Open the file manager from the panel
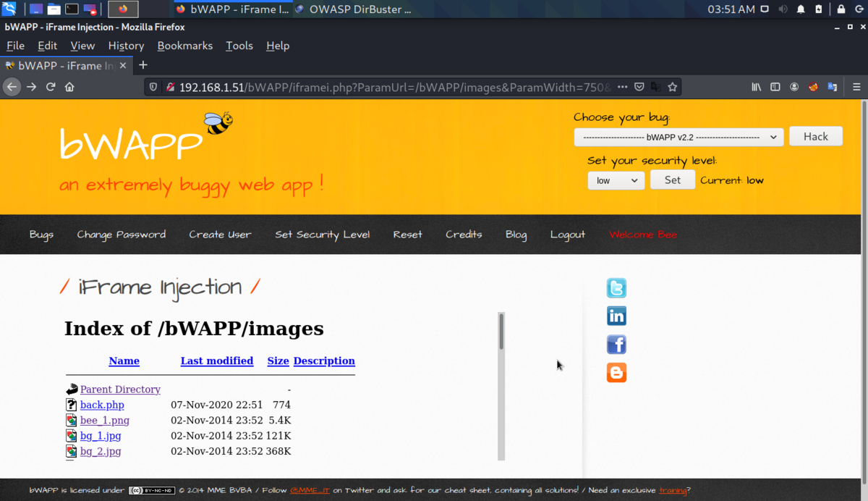 tap(54, 9)
